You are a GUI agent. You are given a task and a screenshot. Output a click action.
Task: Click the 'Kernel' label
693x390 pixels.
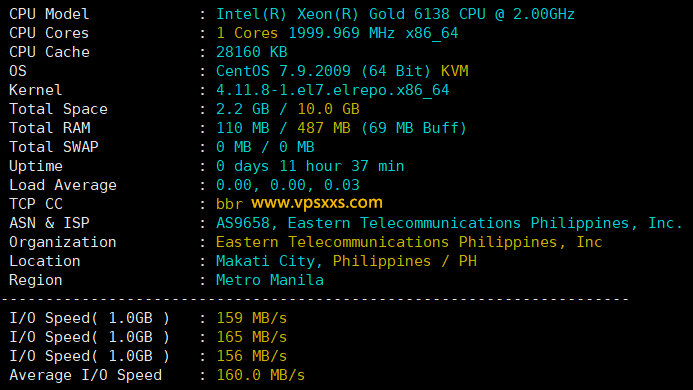(35, 90)
